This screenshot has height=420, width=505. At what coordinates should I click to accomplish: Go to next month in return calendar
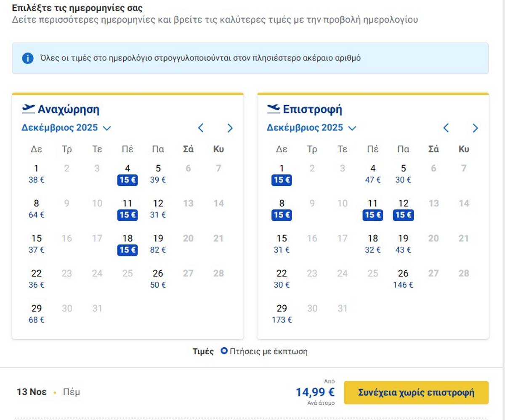(x=475, y=128)
